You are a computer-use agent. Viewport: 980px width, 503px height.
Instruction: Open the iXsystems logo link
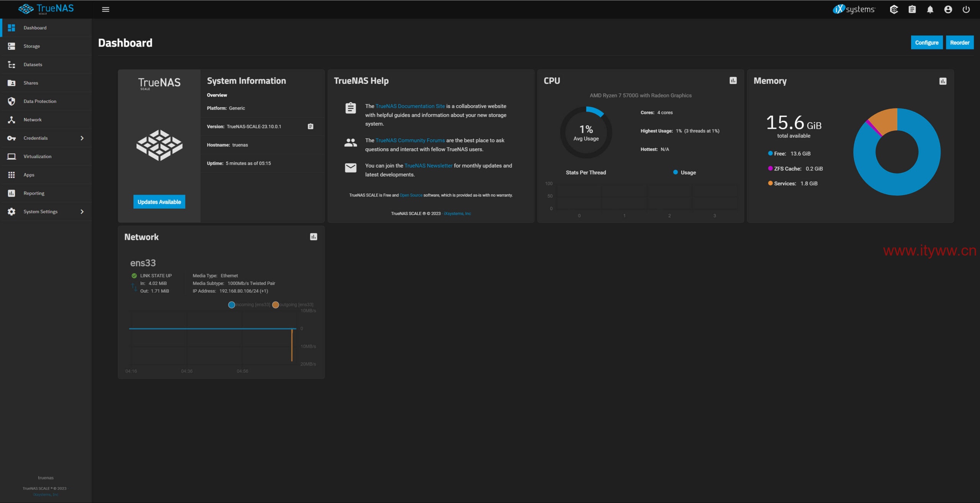pos(854,9)
